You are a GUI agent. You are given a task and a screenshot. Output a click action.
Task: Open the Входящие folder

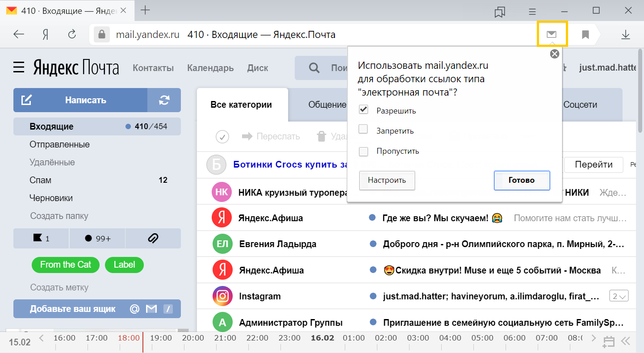tap(97, 126)
